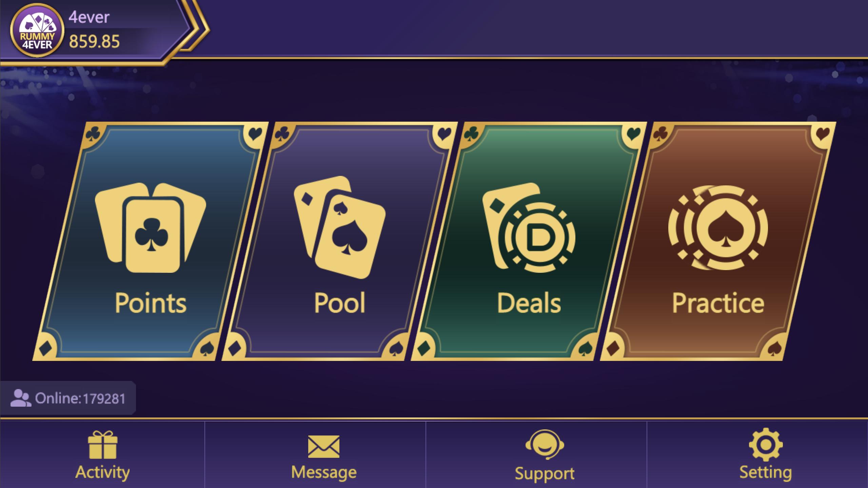This screenshot has width=868, height=488.
Task: Open the Support tab label
Action: [545, 474]
